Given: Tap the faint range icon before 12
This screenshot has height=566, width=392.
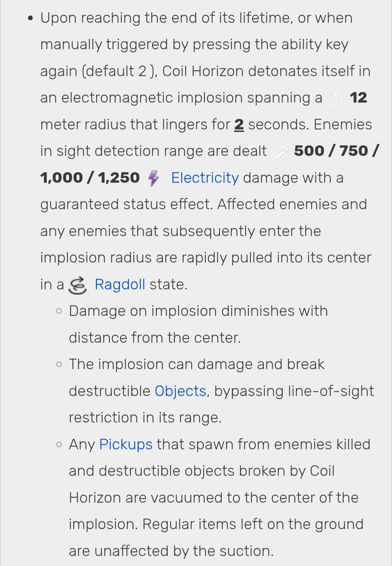Looking at the screenshot, I should (336, 98).
